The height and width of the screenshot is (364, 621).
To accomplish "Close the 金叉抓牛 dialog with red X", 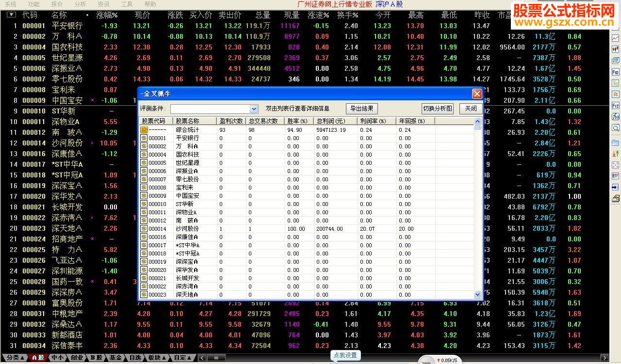I will click(x=477, y=94).
